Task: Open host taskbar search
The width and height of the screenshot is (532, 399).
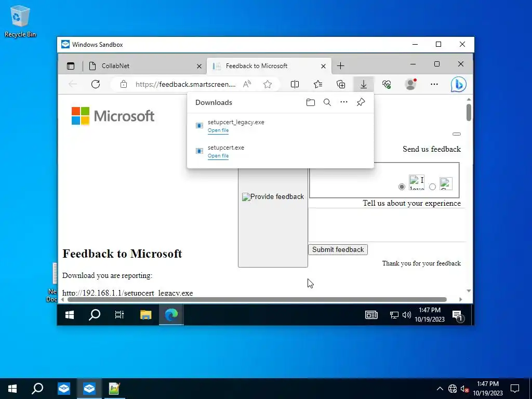Action: (37, 389)
